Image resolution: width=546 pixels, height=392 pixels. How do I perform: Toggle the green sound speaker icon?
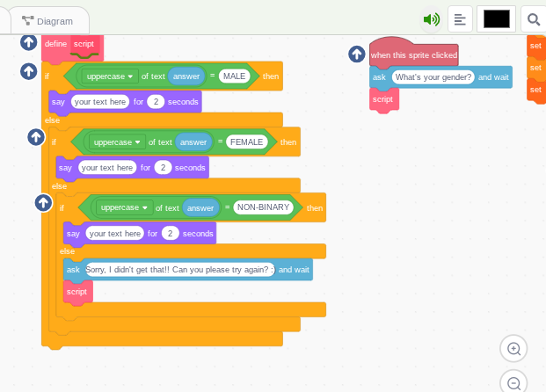(432, 19)
